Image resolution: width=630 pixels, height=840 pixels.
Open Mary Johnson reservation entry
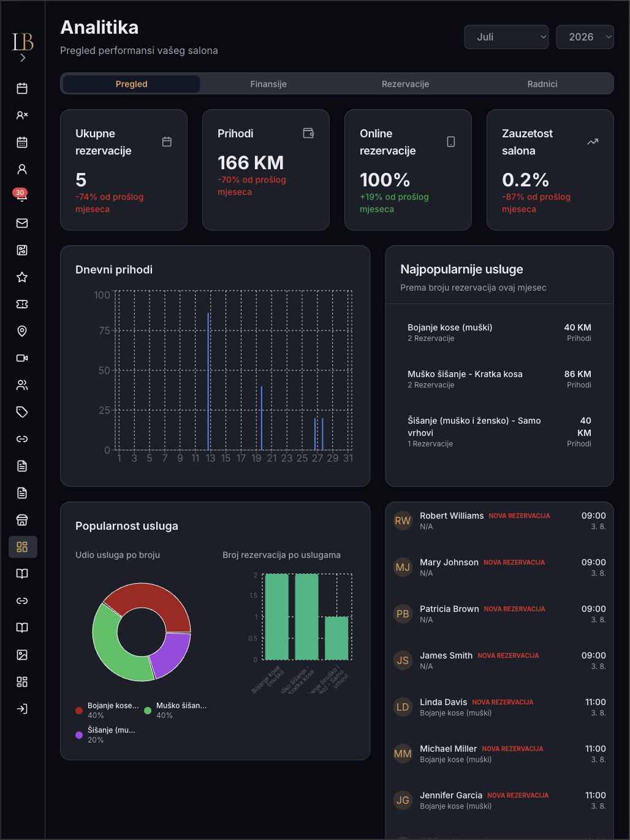coord(499,567)
